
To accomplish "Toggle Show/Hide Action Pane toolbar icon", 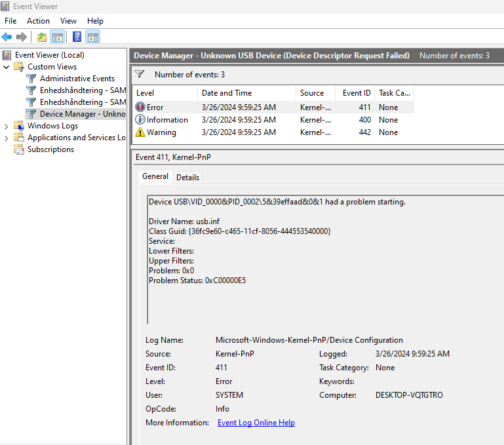I will (93, 37).
